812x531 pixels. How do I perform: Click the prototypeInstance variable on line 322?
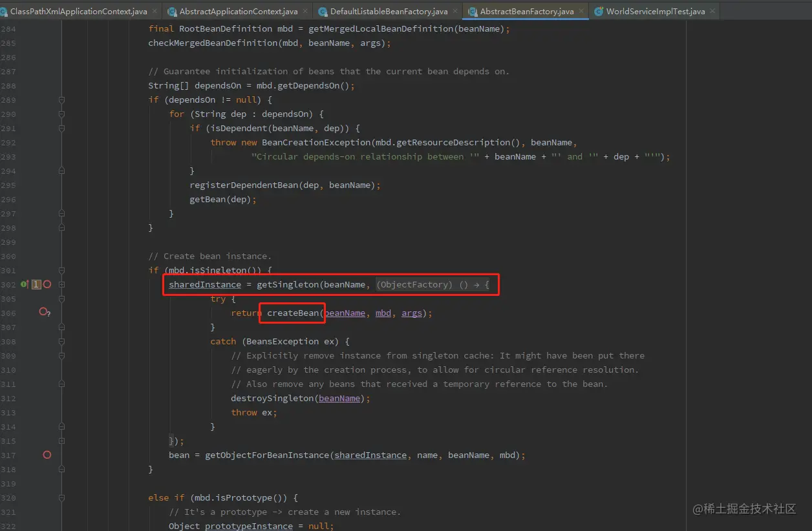[x=249, y=526]
